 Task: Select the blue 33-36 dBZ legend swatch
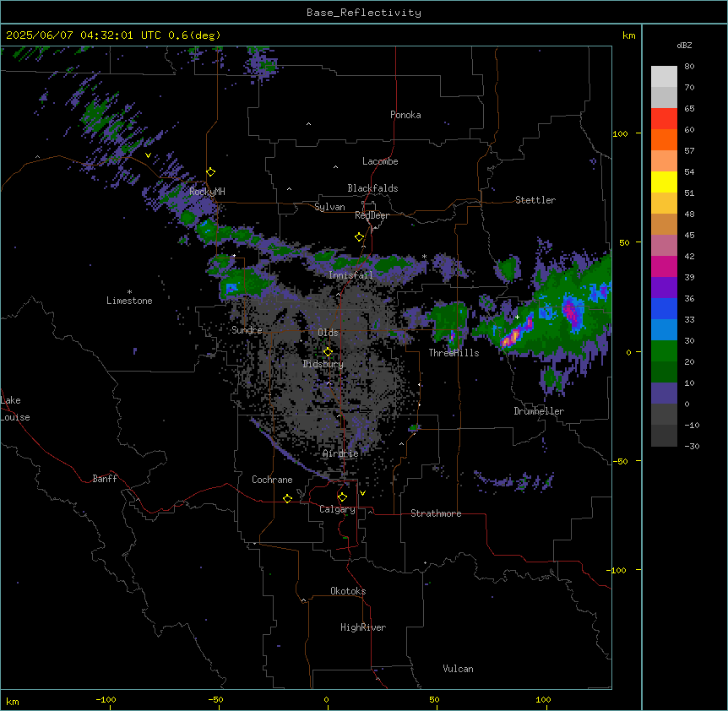(664, 308)
